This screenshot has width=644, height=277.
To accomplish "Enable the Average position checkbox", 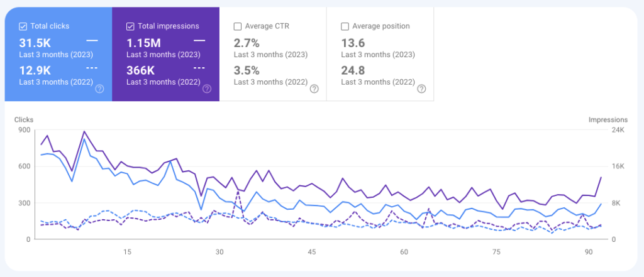I will 345,26.
